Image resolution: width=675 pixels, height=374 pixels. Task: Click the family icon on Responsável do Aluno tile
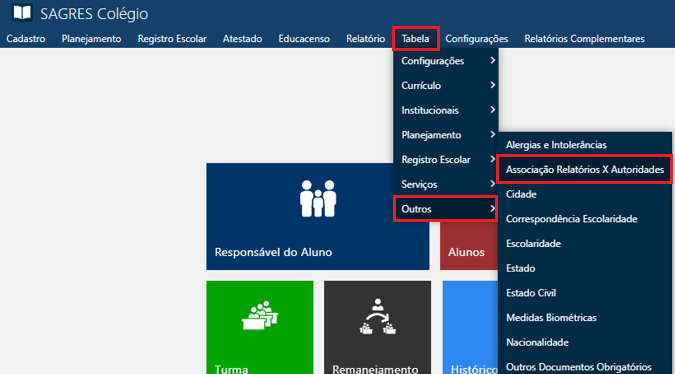click(318, 198)
